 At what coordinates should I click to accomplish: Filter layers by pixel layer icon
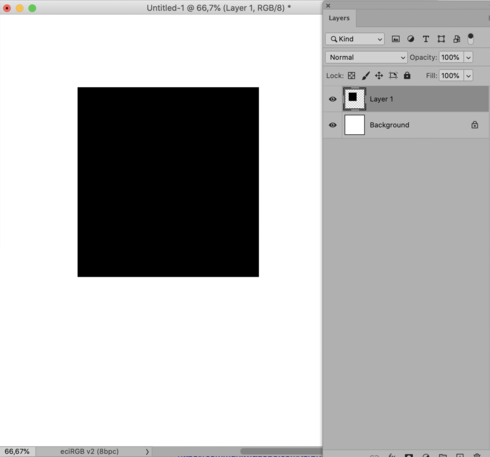(x=395, y=39)
